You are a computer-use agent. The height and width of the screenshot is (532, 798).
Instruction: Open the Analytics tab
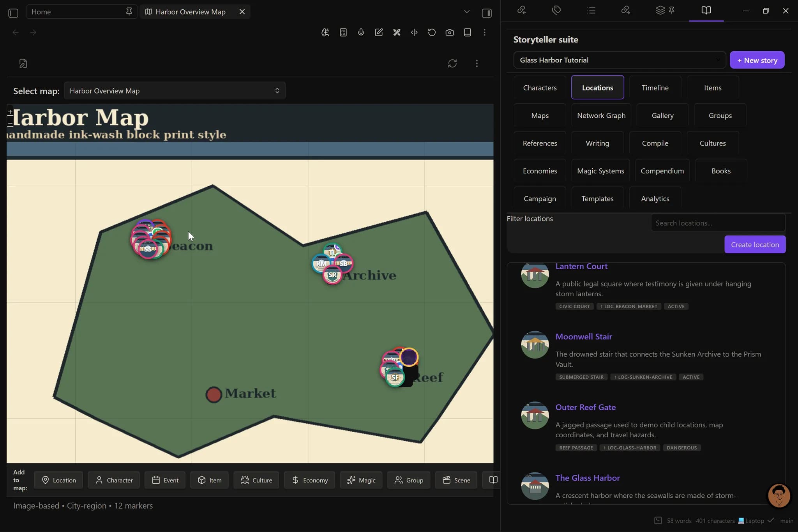655,198
